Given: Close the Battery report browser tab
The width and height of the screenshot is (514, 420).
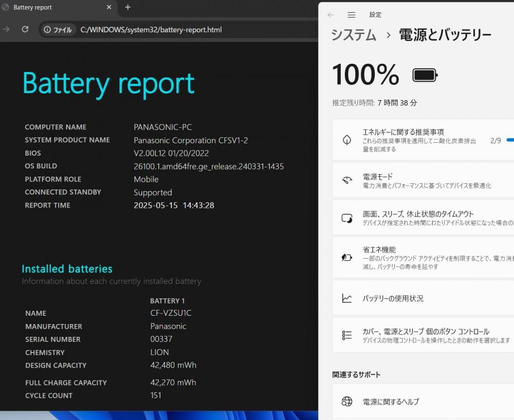Looking at the screenshot, I should 109,7.
